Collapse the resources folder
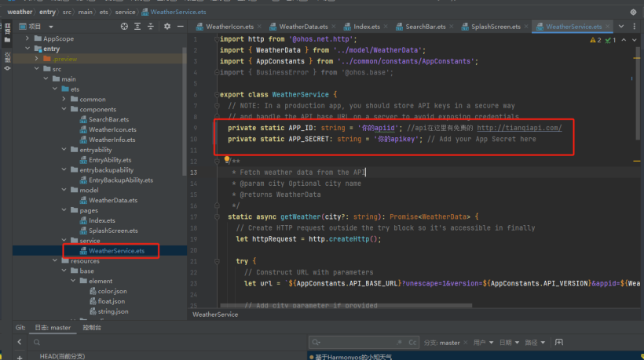Image resolution: width=644 pixels, height=360 pixels. coord(55,260)
